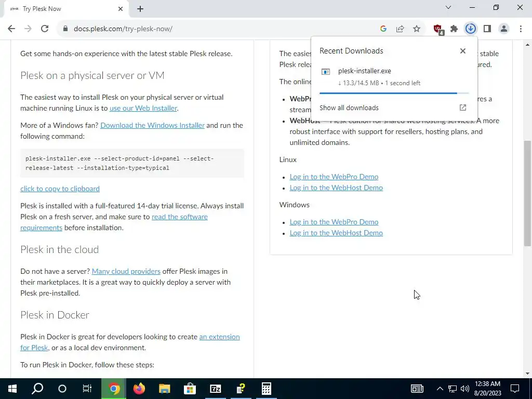532x399 pixels.
Task: Open Task View on the taskbar
Action: coord(87,389)
